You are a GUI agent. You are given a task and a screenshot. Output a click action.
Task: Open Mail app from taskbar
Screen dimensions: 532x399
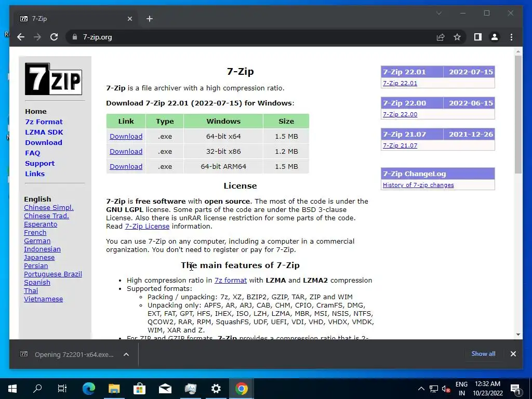[165, 389]
